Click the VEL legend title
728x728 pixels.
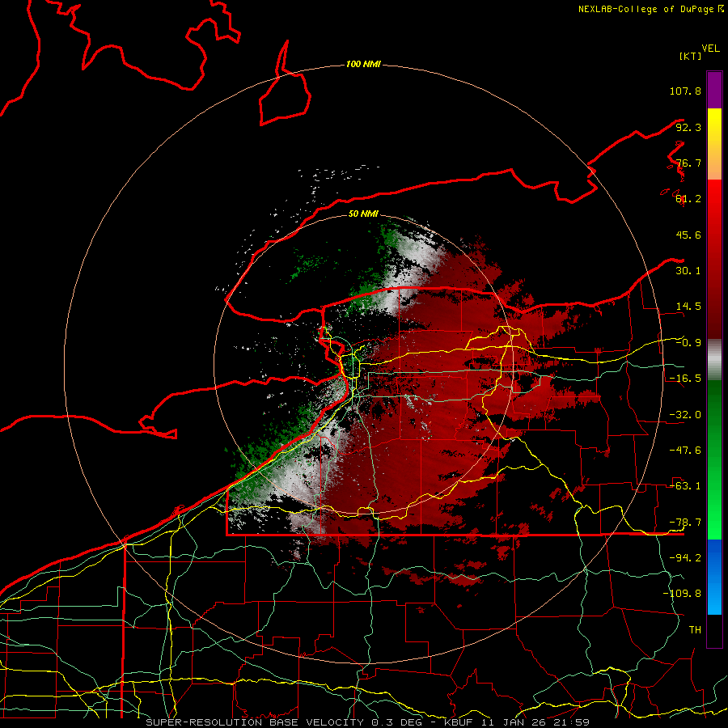point(710,49)
